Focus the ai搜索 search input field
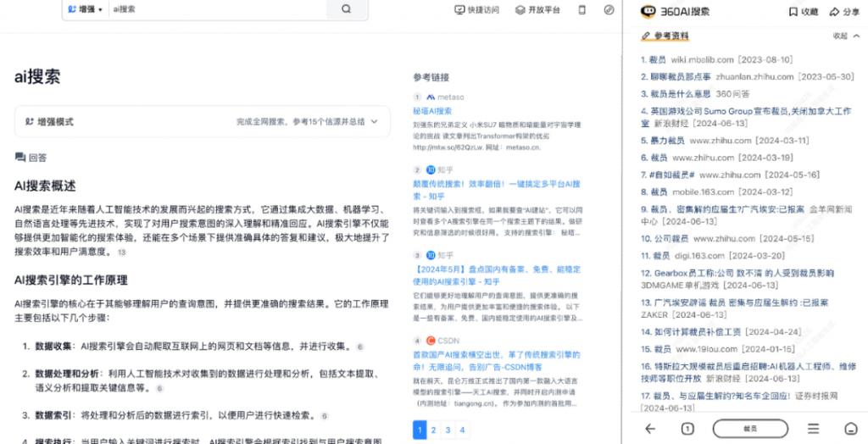Screen dimensions: 868x444 pyautogui.click(x=217, y=9)
